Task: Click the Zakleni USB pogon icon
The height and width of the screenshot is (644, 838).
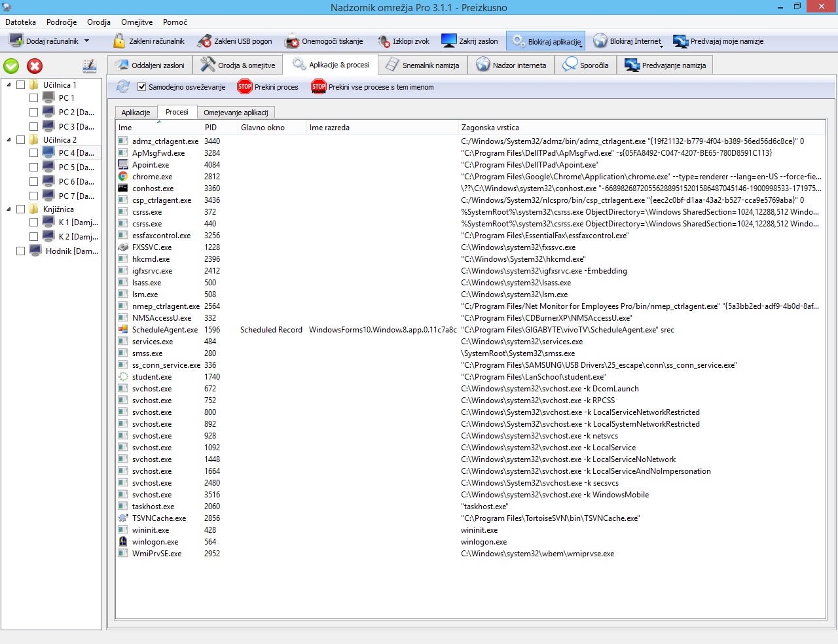Action: click(x=204, y=41)
